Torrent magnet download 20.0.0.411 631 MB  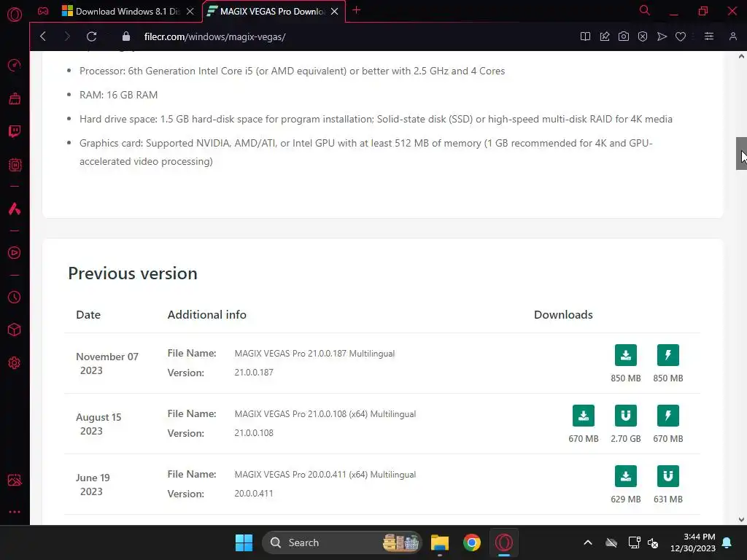click(668, 476)
